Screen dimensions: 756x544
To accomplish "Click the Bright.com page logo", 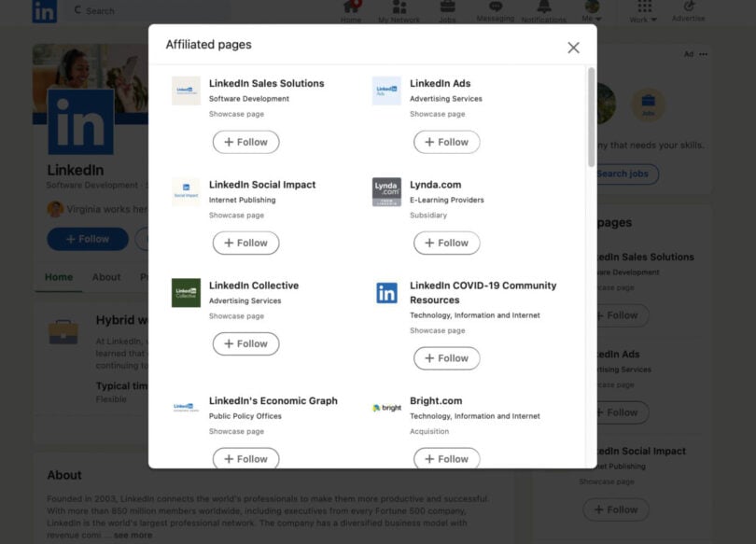I will [385, 408].
